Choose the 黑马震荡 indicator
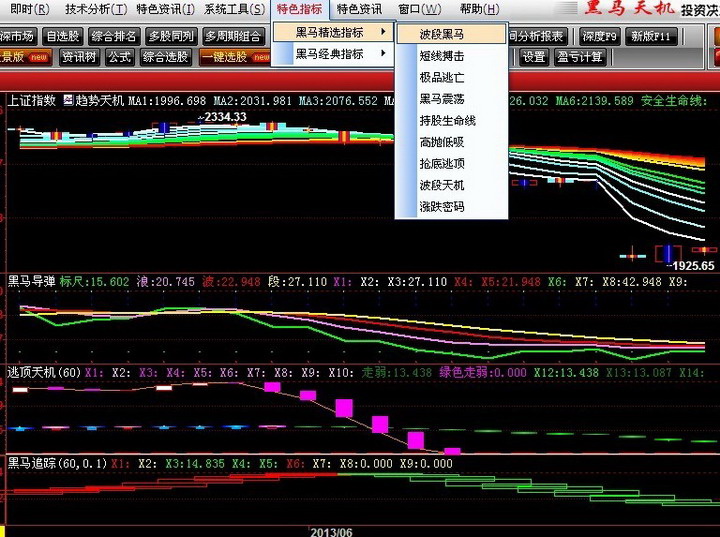720x537 pixels. click(x=452, y=99)
